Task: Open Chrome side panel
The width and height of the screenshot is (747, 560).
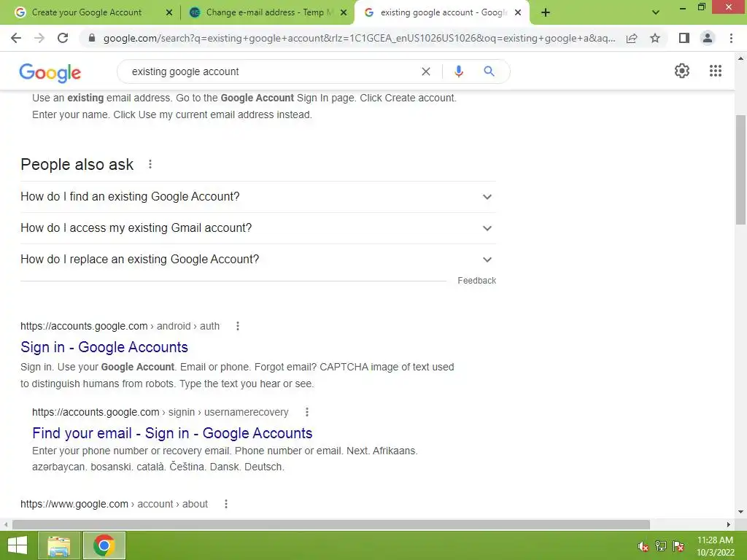Action: click(x=684, y=38)
